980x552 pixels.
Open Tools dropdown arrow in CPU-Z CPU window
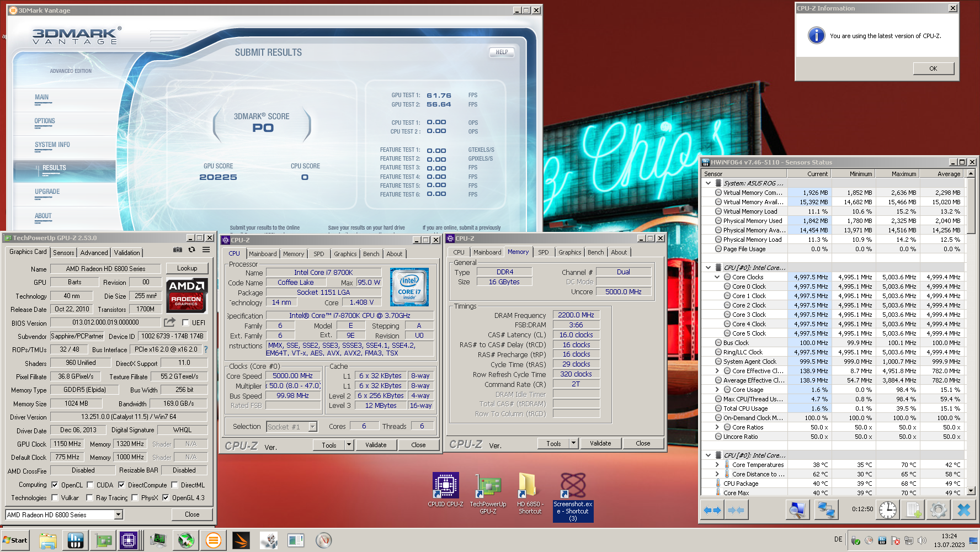[x=349, y=445]
